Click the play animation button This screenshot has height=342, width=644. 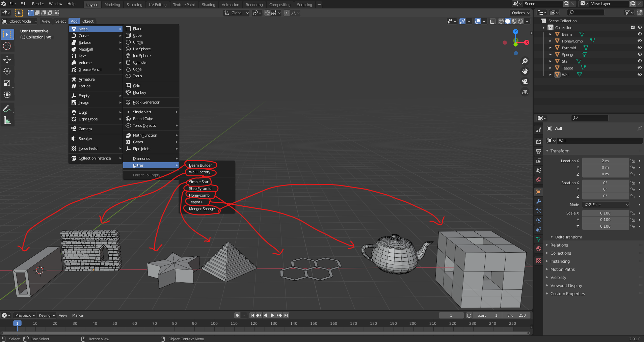(272, 315)
